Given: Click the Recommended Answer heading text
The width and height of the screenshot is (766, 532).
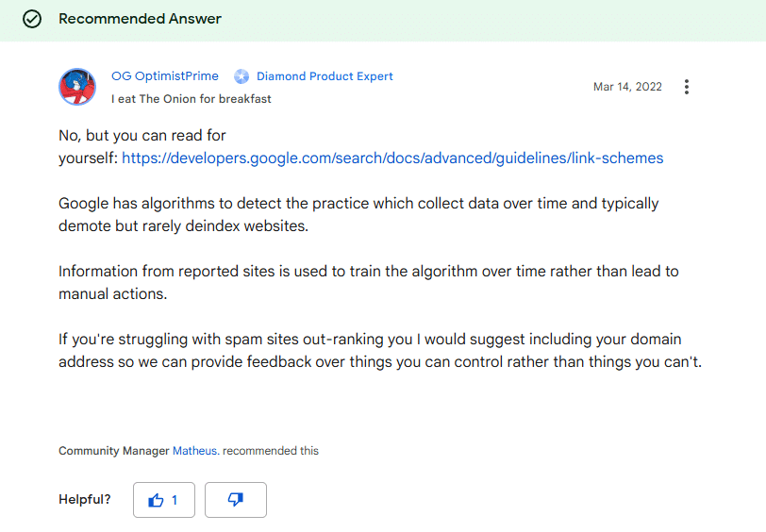Looking at the screenshot, I should click(140, 20).
